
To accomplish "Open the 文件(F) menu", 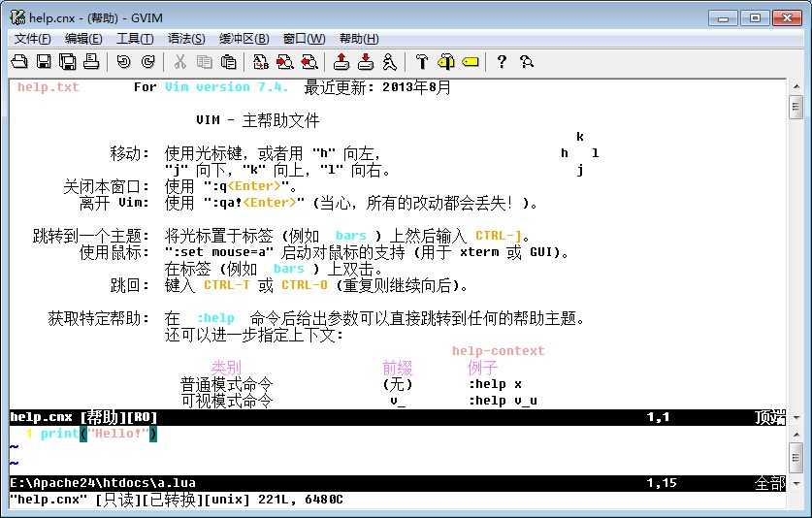I will tap(32, 39).
